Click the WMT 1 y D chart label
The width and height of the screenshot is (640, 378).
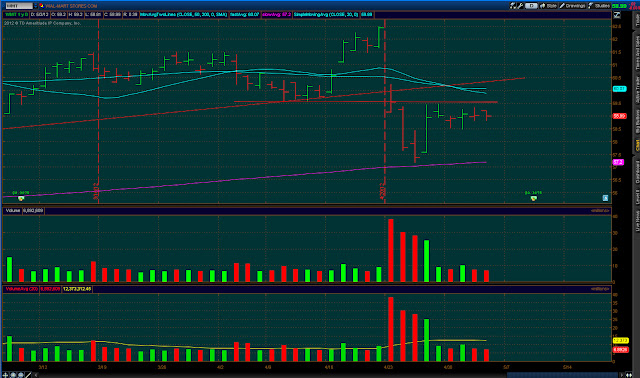coord(16,15)
